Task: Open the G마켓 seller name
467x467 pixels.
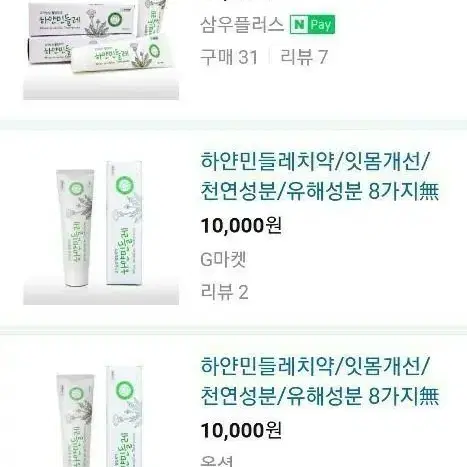Action: (223, 259)
